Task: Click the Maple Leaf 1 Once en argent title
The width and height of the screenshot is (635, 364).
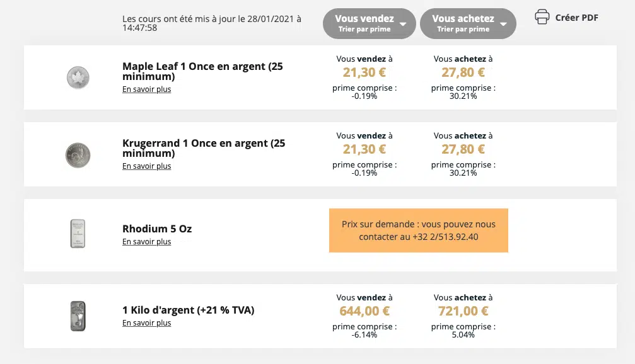Action: click(202, 71)
